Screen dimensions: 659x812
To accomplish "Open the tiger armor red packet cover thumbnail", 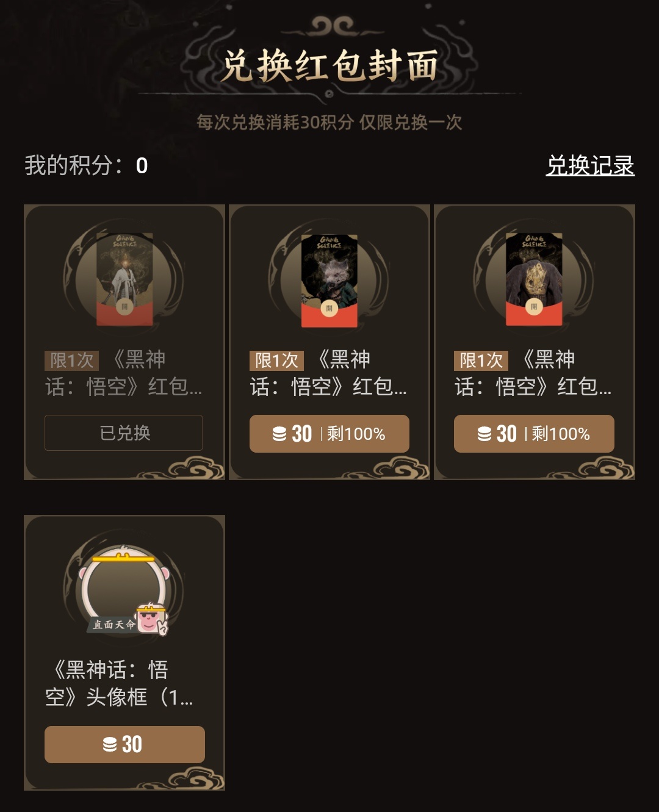I will click(534, 279).
